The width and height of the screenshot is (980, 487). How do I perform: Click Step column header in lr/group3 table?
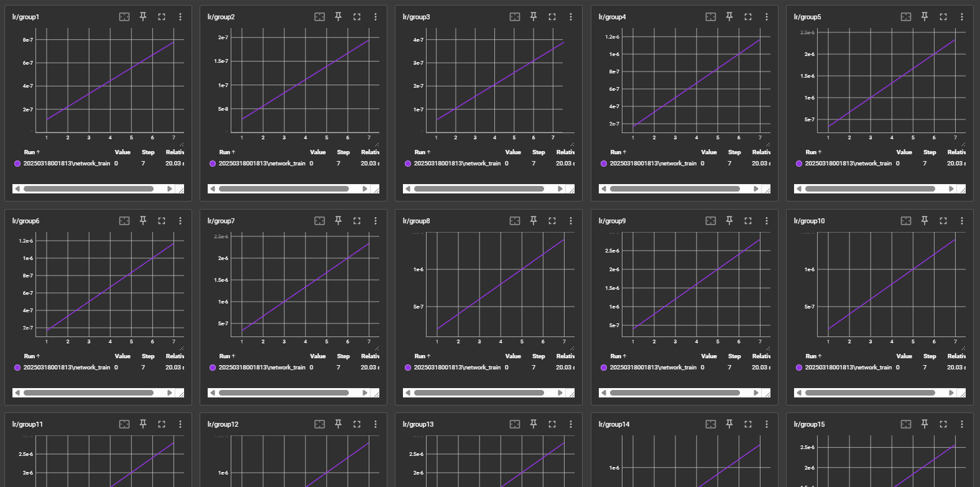pos(539,152)
